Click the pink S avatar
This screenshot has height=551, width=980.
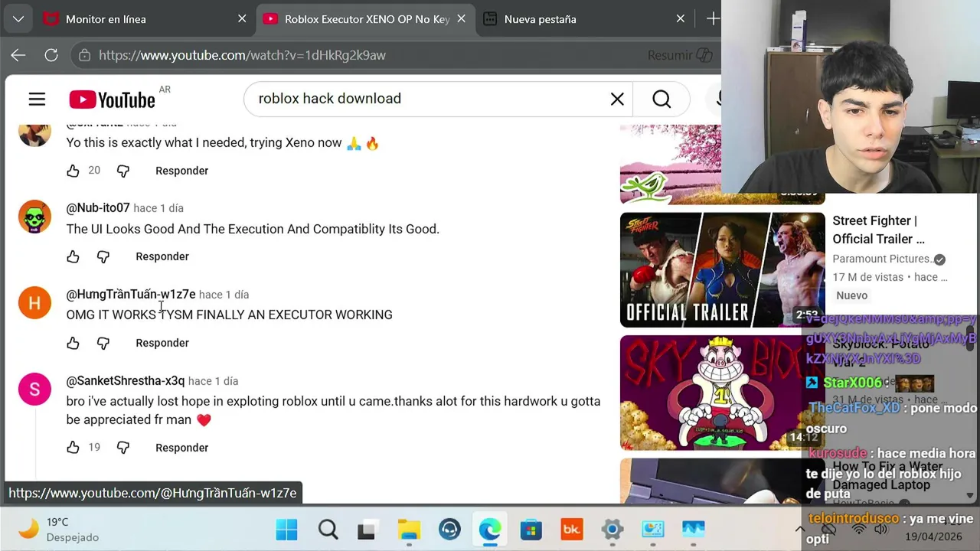point(34,390)
